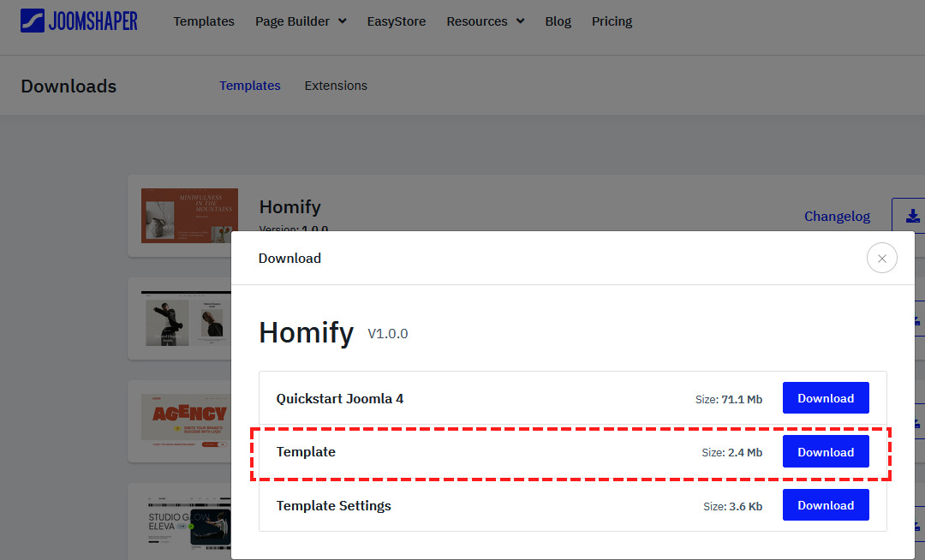Select the 'Quickstart Joomla 4' label
Viewport: 925px width, 560px height.
coord(340,398)
